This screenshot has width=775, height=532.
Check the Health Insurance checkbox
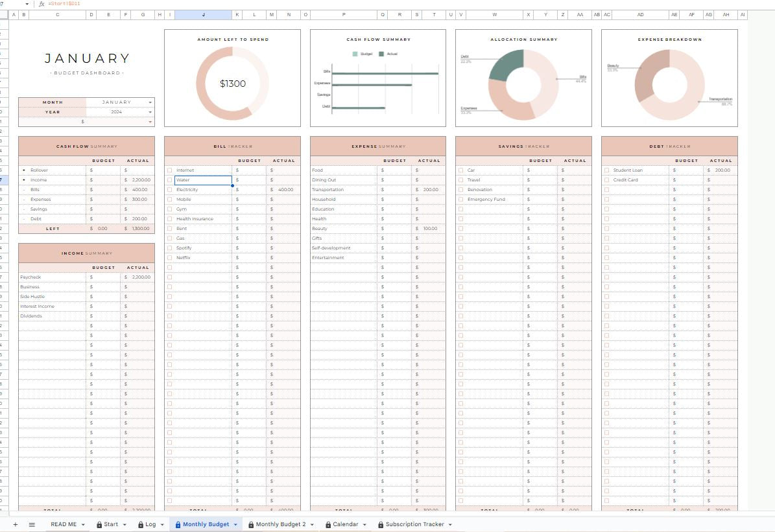169,219
